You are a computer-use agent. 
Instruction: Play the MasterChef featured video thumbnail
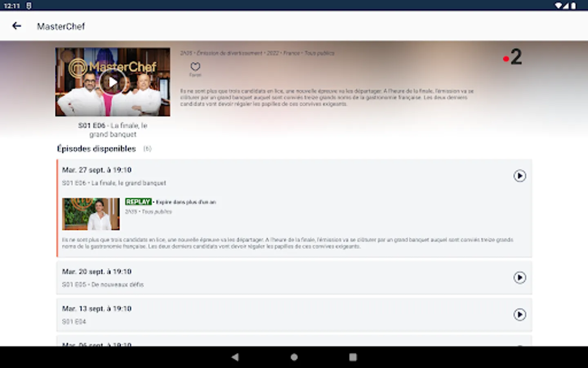(113, 82)
